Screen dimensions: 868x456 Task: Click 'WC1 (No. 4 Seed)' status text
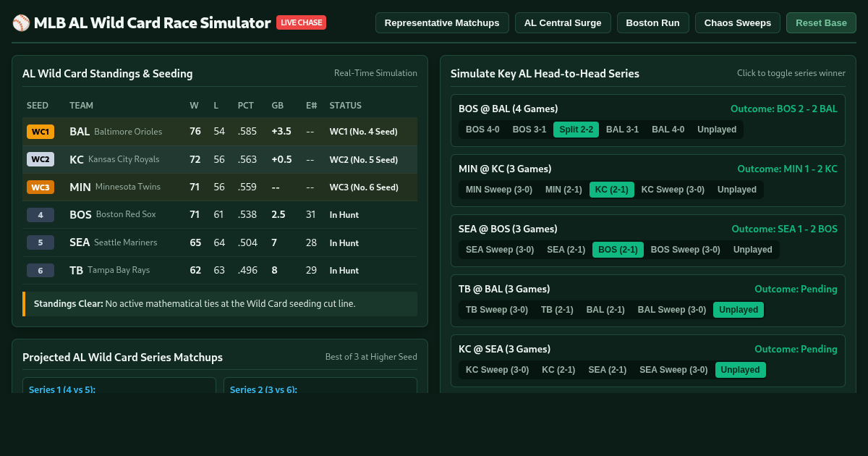[364, 132]
